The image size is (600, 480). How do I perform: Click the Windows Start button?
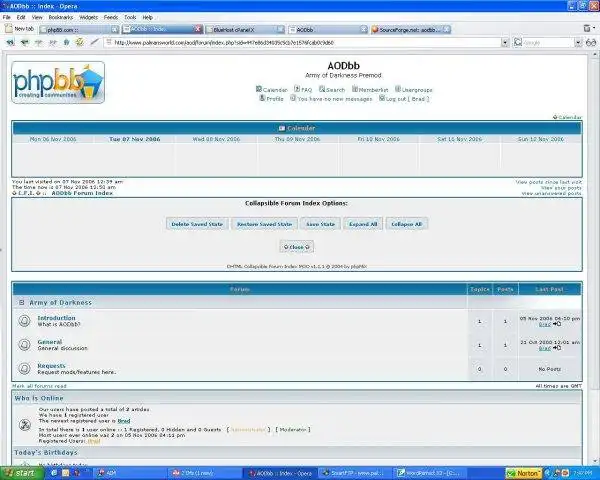21,473
